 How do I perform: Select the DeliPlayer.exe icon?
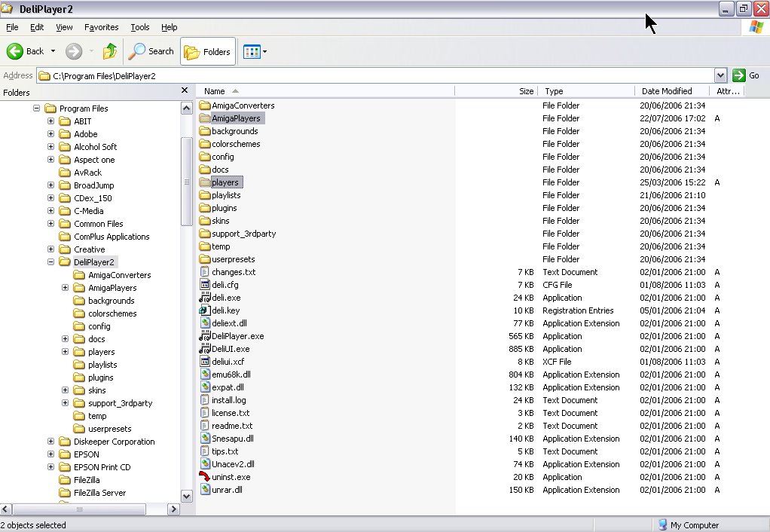click(x=205, y=336)
